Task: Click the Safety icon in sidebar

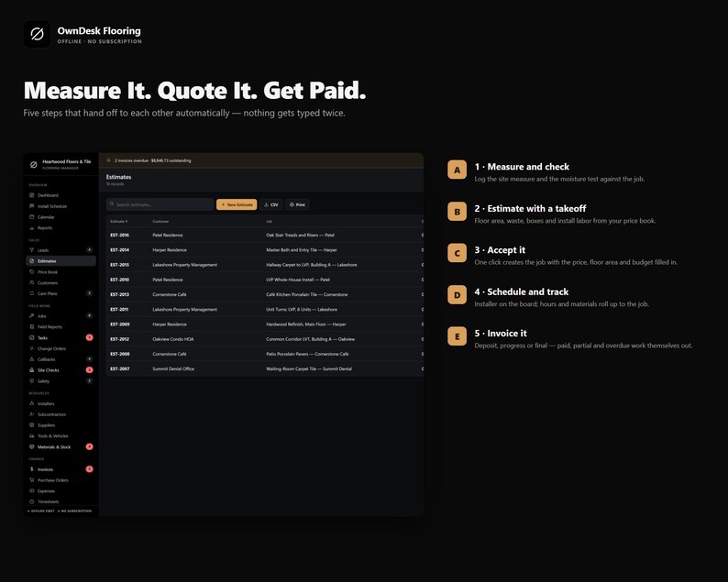Action: coord(31,380)
